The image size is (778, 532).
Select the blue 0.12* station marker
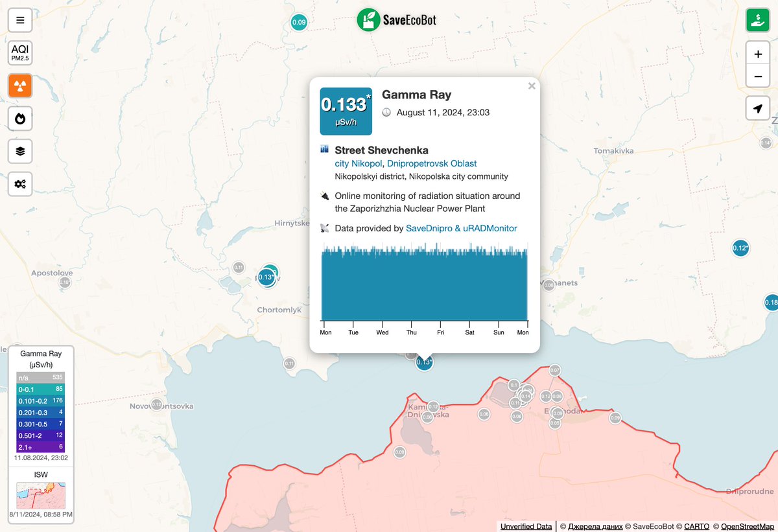[740, 248]
